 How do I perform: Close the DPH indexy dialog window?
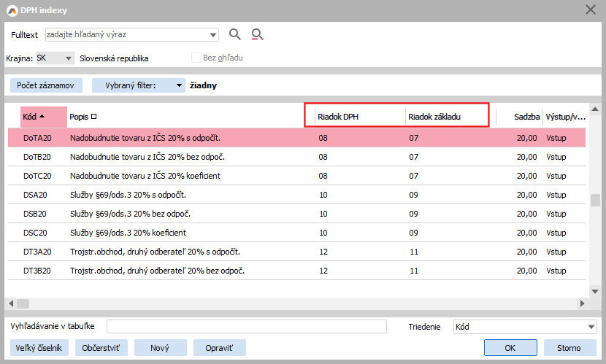click(x=591, y=9)
